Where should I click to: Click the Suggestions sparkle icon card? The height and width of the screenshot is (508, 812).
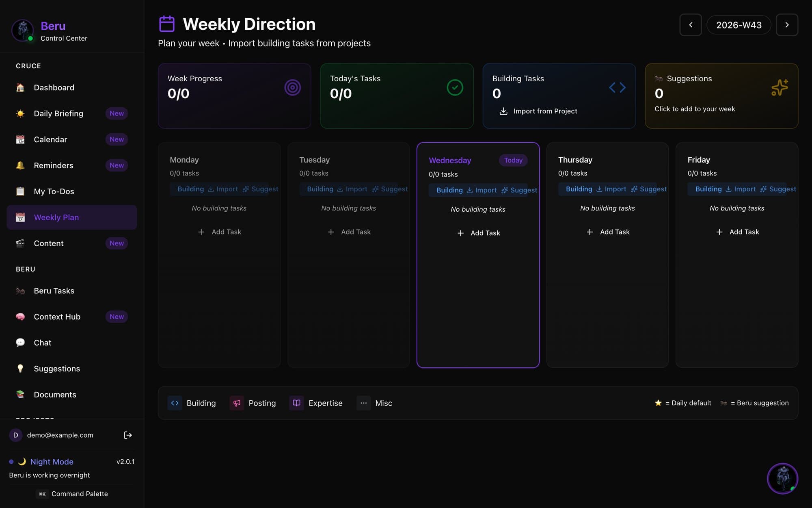tap(780, 87)
